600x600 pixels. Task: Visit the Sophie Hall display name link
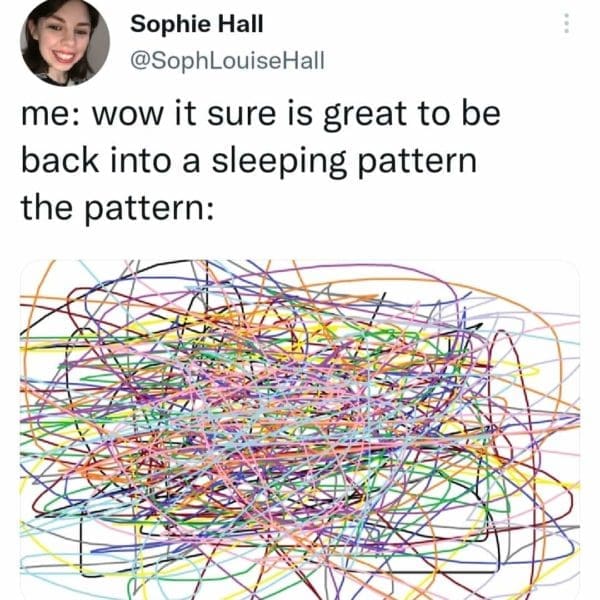coord(197,24)
